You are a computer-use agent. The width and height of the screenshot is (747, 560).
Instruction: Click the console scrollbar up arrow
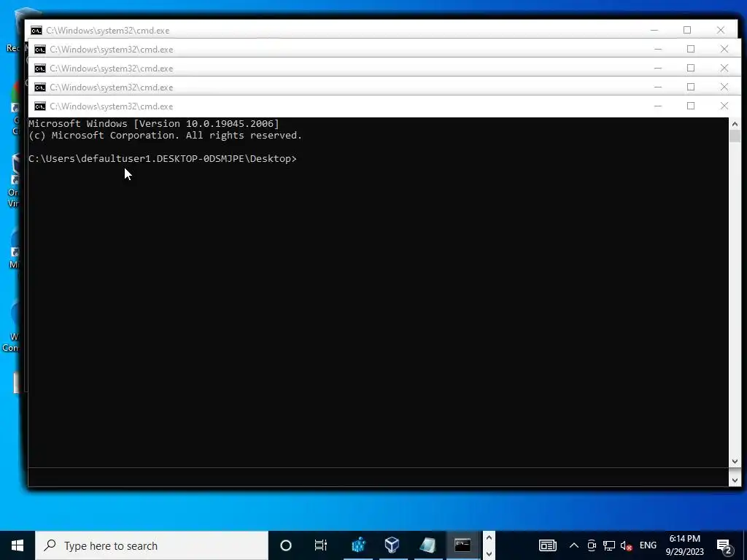point(735,124)
